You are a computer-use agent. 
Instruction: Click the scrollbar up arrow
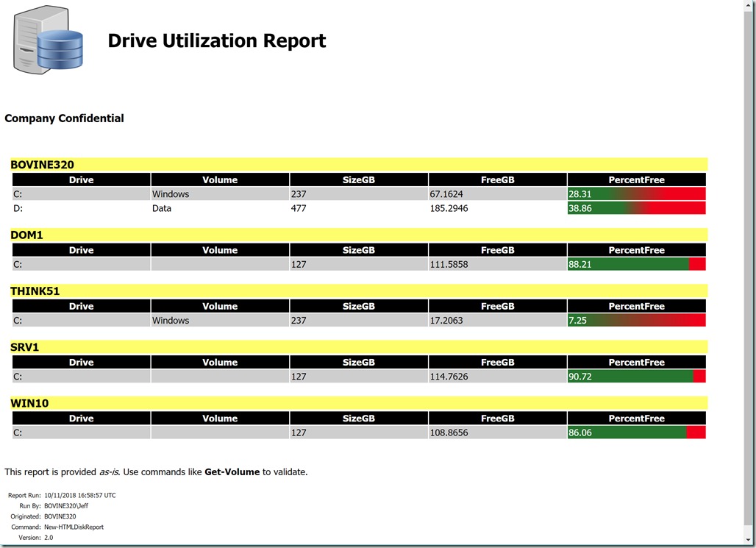[749, 5]
